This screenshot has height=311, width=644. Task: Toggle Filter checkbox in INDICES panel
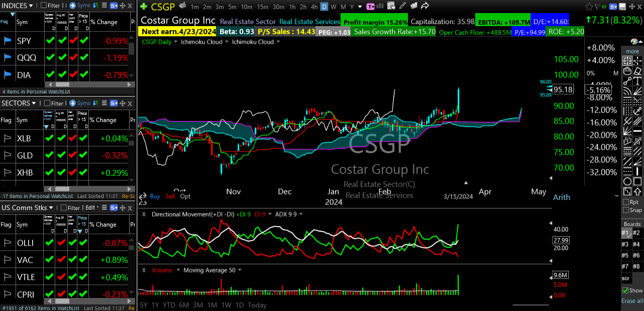[44, 6]
